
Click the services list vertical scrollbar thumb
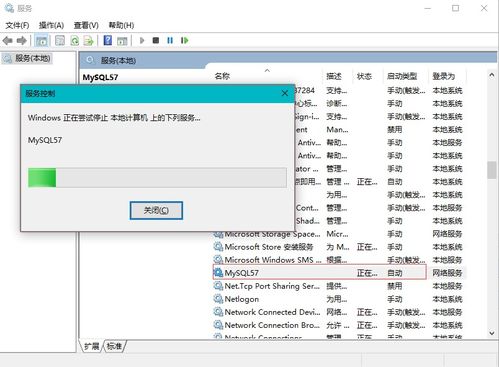point(491,170)
